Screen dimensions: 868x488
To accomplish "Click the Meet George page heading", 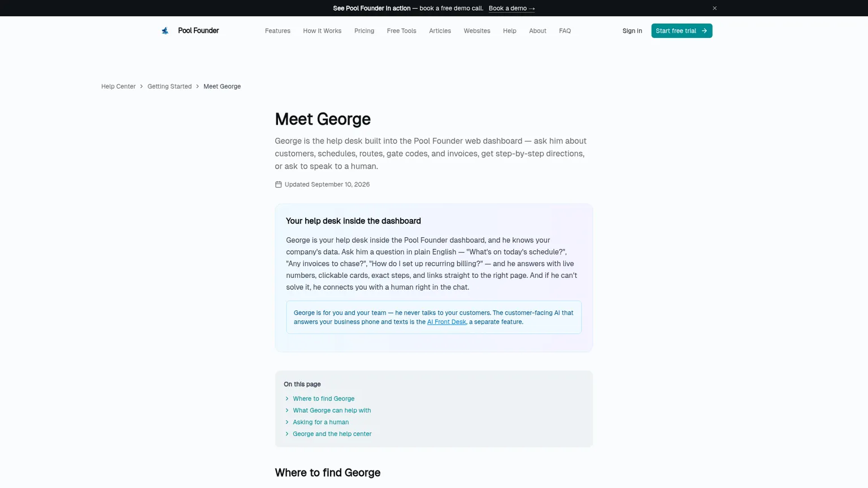I will tap(323, 119).
